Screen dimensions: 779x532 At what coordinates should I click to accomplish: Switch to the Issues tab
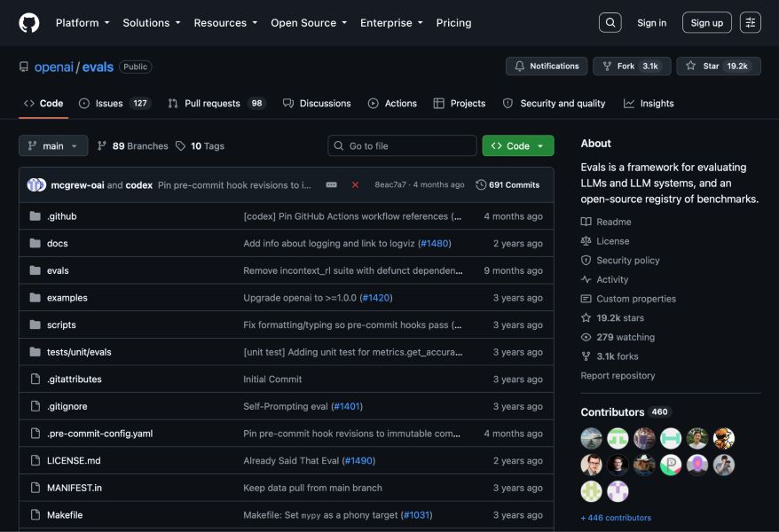click(x=114, y=103)
